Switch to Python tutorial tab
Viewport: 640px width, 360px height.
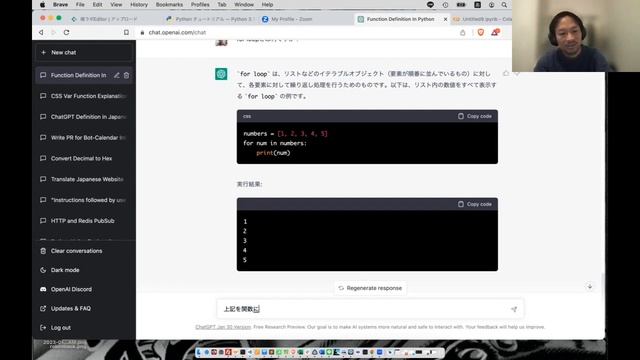point(209,19)
